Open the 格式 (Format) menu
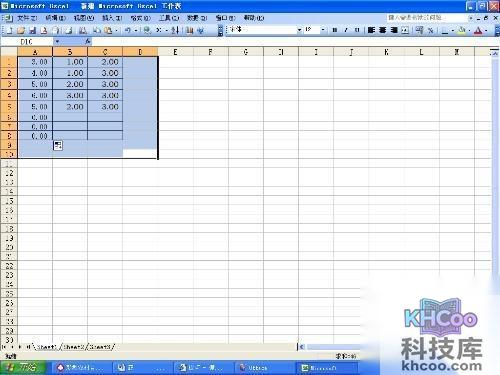 (x=141, y=18)
